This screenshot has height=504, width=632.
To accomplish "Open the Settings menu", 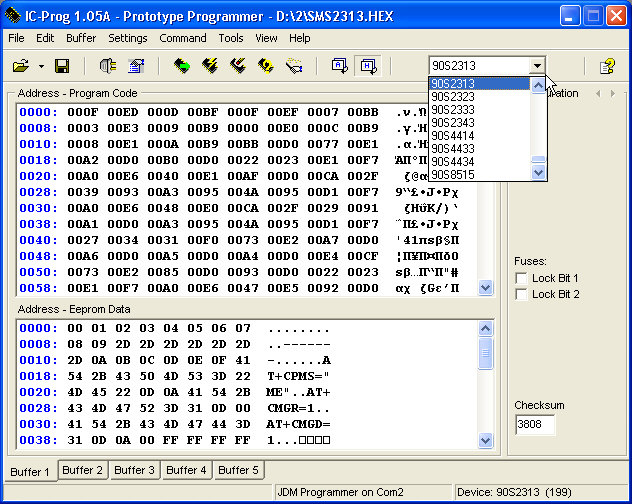I will pos(127,38).
